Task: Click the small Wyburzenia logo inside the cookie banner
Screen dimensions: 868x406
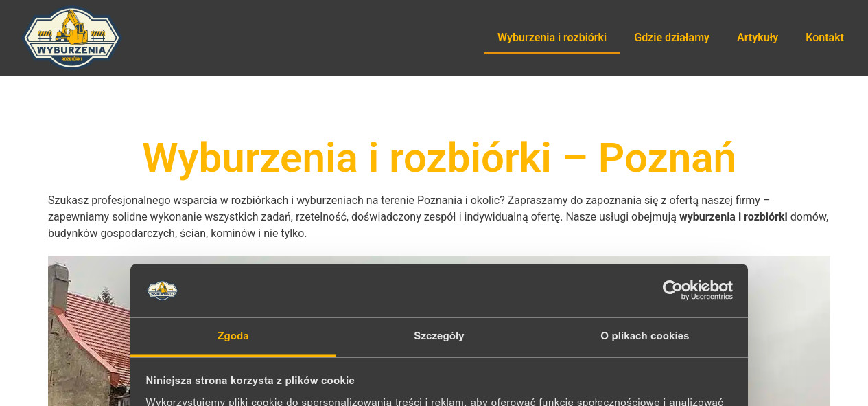Action: [x=162, y=290]
